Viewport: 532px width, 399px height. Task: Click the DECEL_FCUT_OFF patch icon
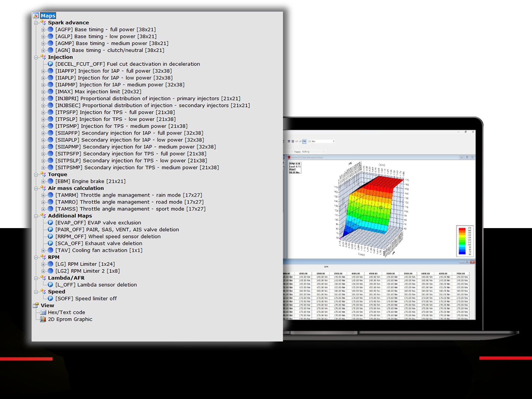click(50, 64)
